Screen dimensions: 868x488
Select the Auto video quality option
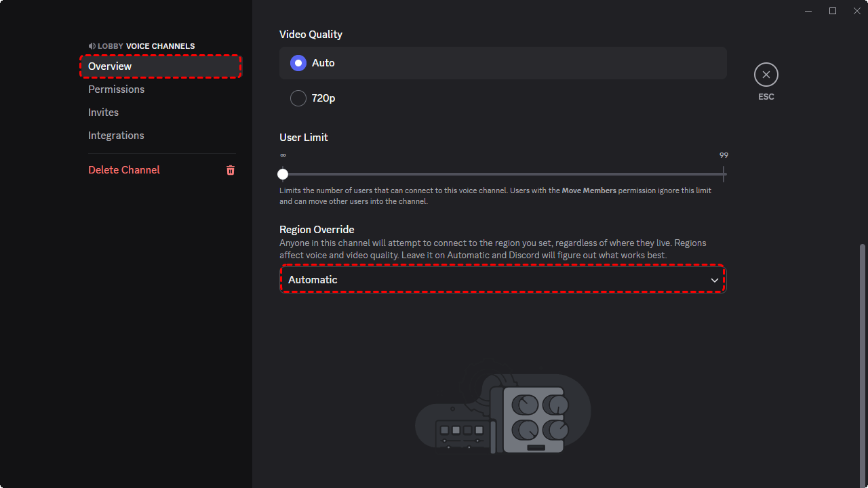pyautogui.click(x=298, y=63)
